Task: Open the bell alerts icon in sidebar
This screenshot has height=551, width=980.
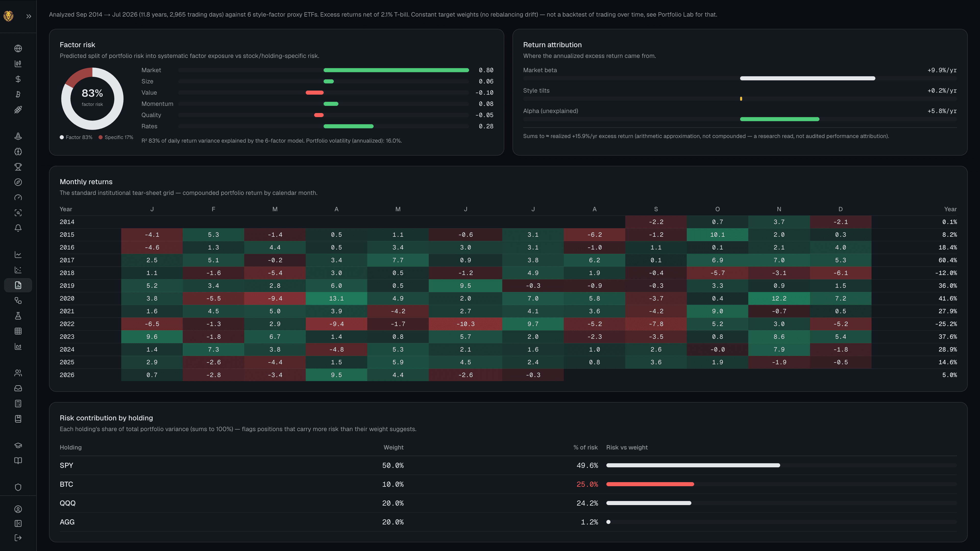Action: [x=18, y=228]
